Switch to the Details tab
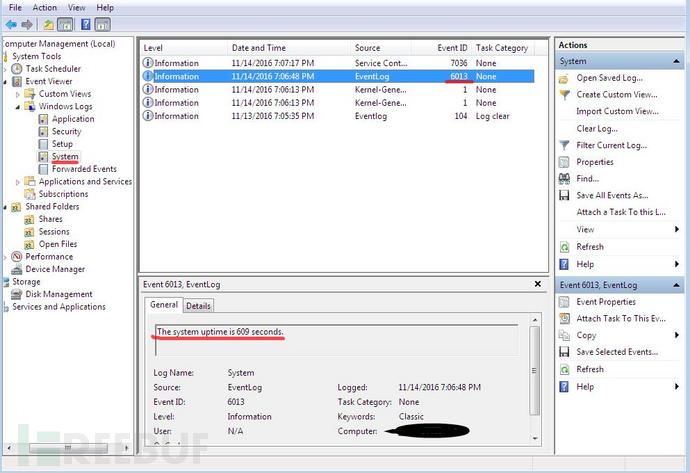This screenshot has height=473, width=690. [198, 306]
